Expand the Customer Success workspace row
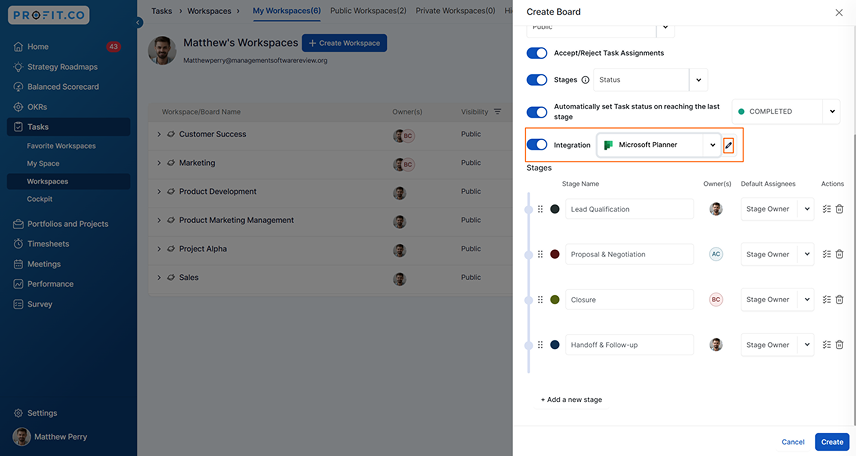856x456 pixels. click(x=159, y=134)
